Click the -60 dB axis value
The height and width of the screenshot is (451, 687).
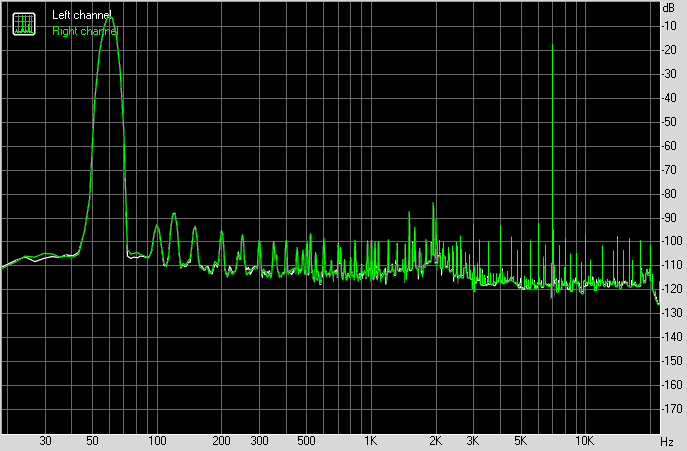point(669,146)
